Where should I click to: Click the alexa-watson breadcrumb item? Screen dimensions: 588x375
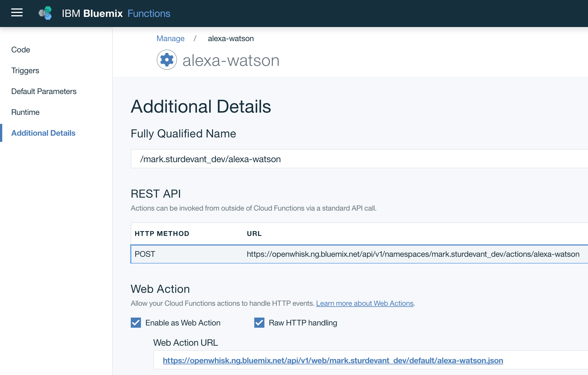231,39
